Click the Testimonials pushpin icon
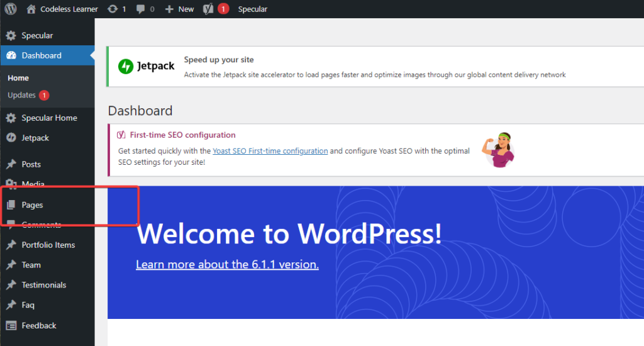644x346 pixels. point(11,285)
